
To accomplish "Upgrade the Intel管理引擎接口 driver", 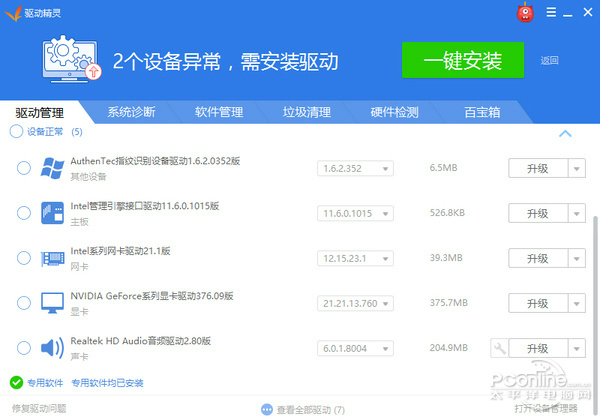I will click(538, 213).
